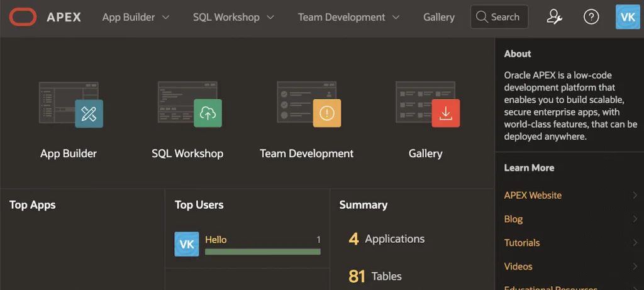644x290 pixels.
Task: Click the App Builder card label
Action: (x=69, y=153)
